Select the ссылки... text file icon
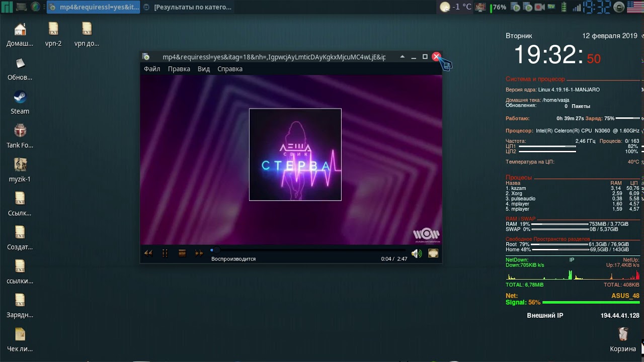The height and width of the screenshot is (362, 644). 20,273
